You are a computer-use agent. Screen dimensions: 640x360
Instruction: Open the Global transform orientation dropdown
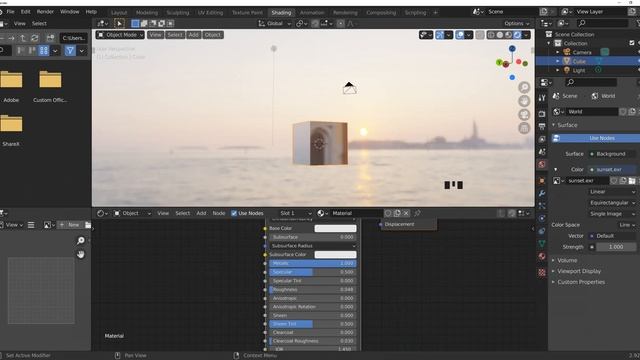[x=275, y=24]
